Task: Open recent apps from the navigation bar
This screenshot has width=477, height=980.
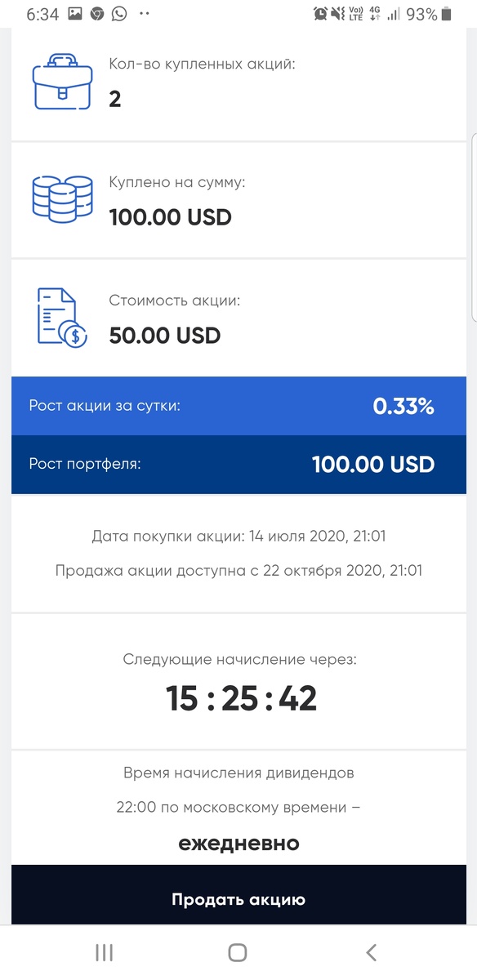Action: (104, 951)
